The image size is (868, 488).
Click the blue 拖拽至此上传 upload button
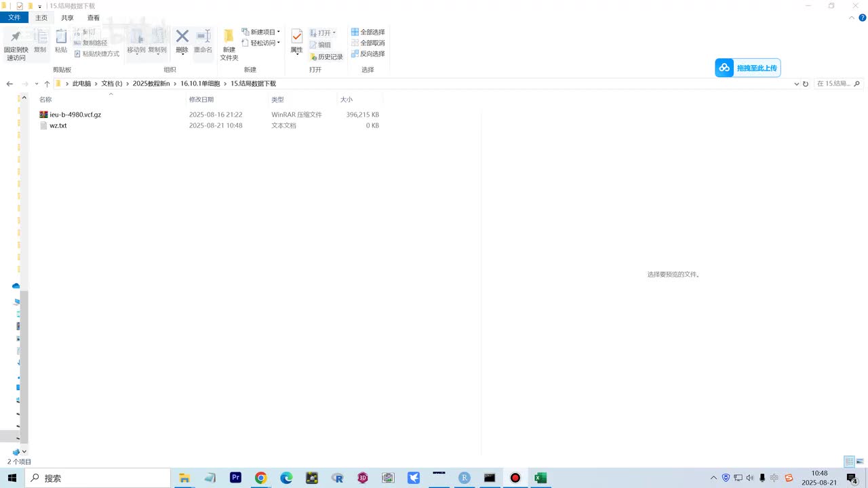747,68
